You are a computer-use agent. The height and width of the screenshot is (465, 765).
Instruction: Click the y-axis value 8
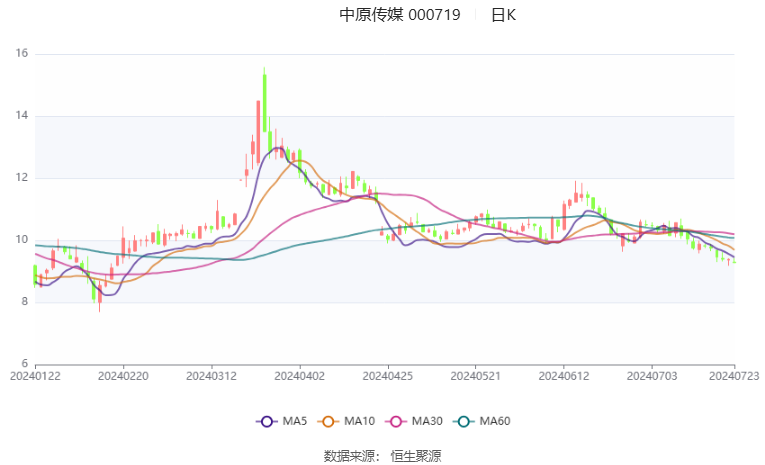[25, 302]
